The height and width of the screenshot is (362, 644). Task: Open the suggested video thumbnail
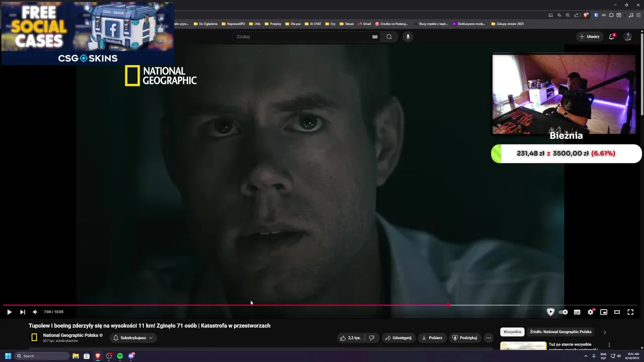[x=523, y=346]
